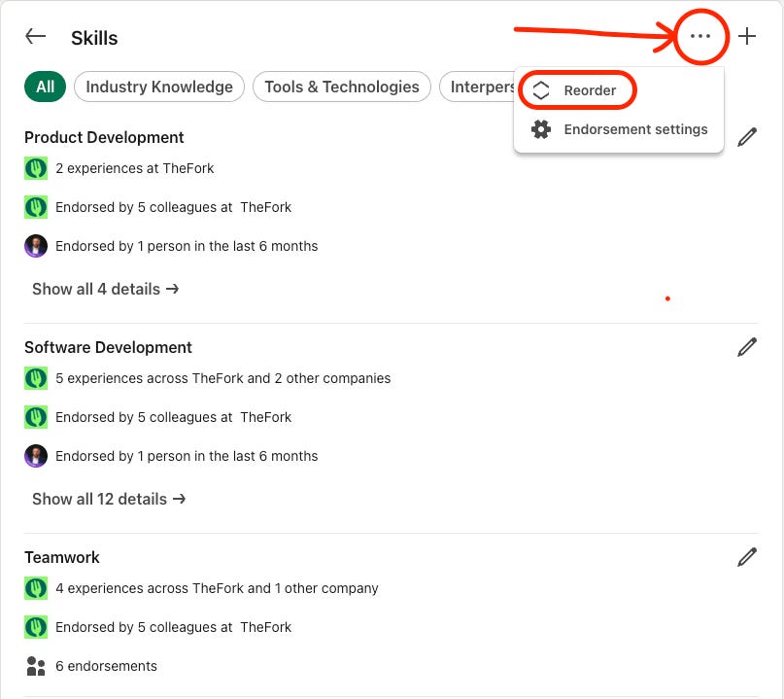Open the three-dot more options menu

pos(700,36)
